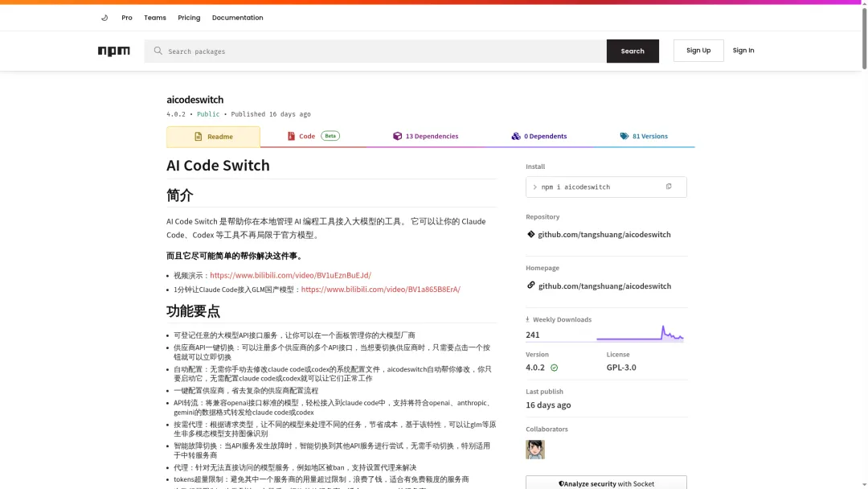868x489 pixels.
Task: Click the Versions tags icon
Action: point(624,136)
